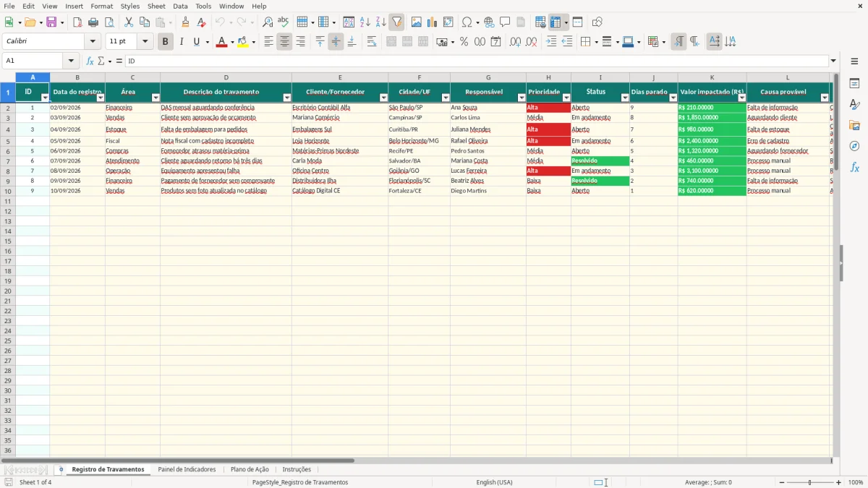Click the Zoom In plus button

tap(839, 482)
